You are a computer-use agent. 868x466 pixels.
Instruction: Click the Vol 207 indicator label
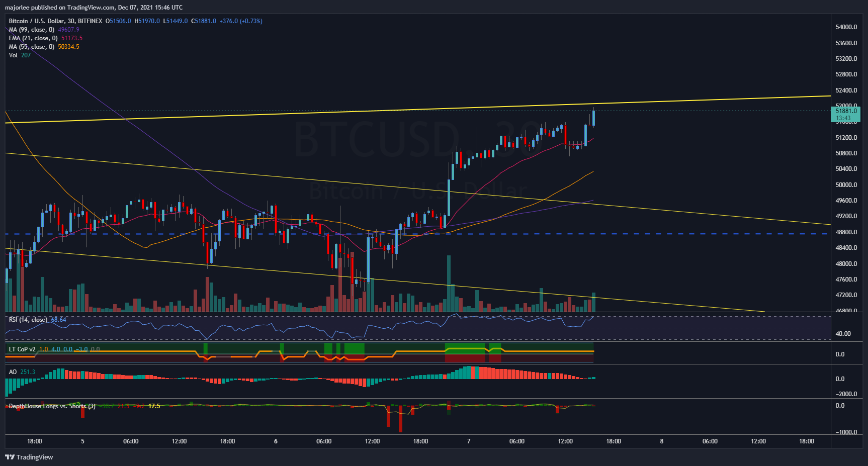click(20, 55)
